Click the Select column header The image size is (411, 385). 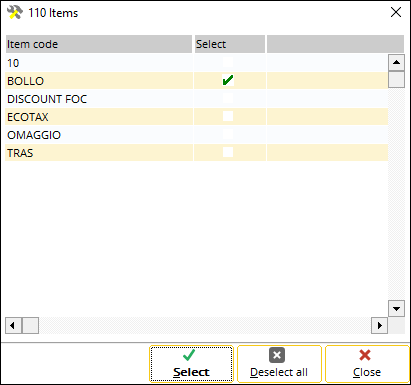[230, 44]
